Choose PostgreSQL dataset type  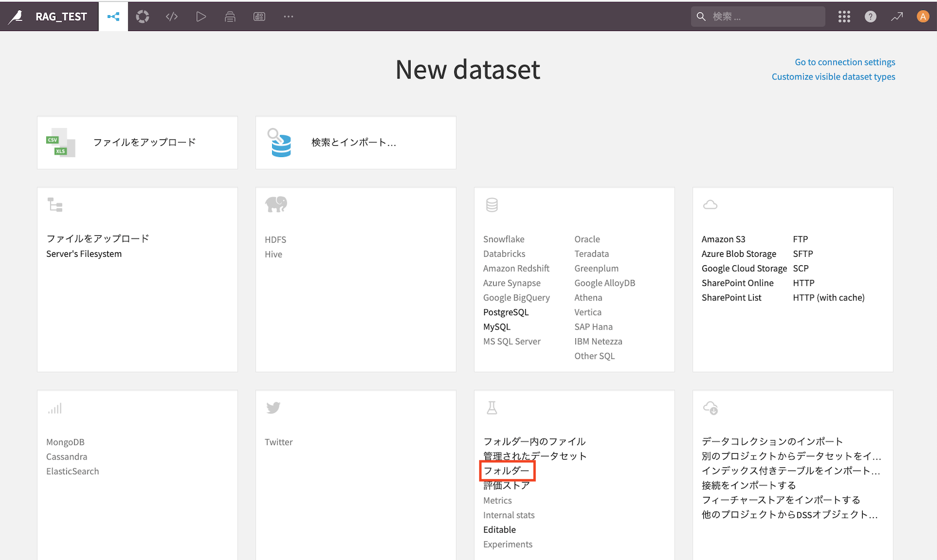[506, 312]
